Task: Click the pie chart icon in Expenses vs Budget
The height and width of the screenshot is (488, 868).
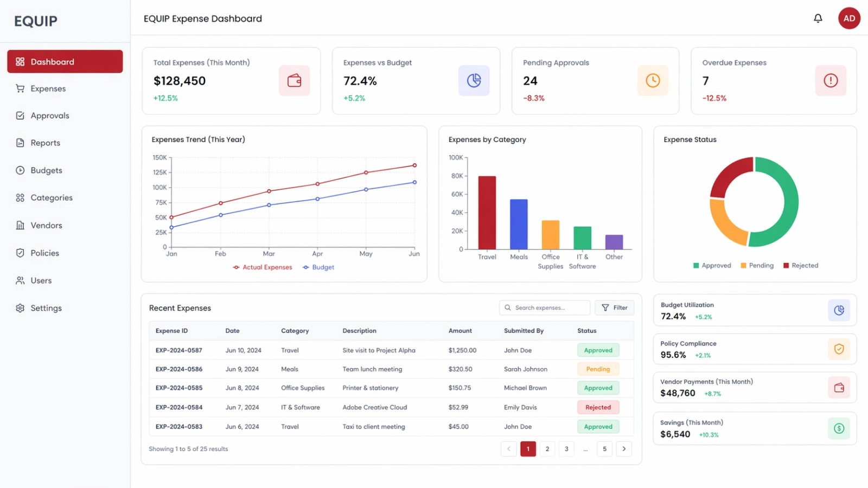Action: point(474,81)
